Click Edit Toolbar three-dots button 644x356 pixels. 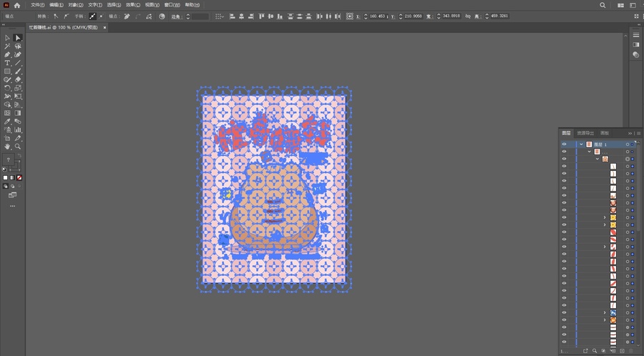coord(12,206)
